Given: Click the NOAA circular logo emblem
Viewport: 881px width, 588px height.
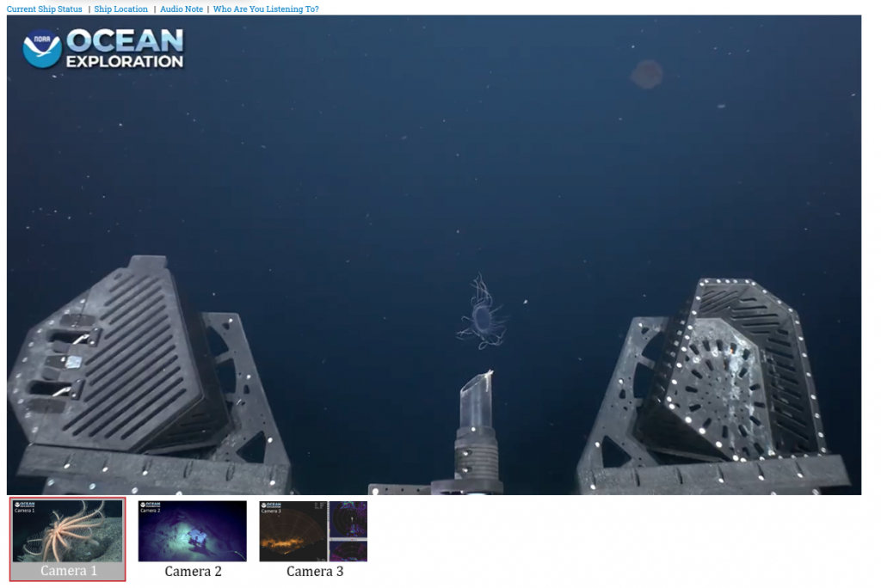Looking at the screenshot, I should [42, 49].
